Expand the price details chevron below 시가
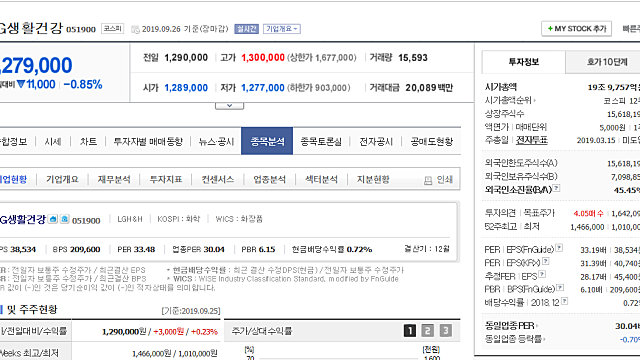The image size is (640, 360). coord(229,106)
